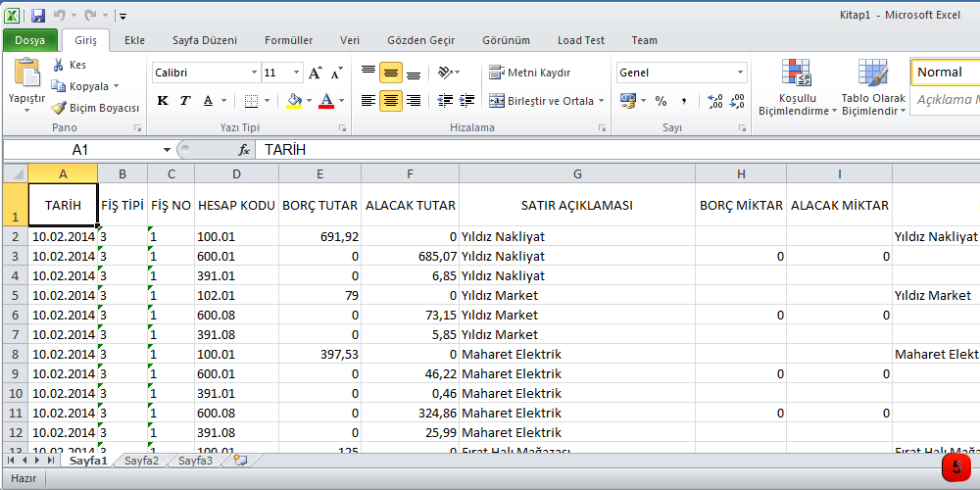
Task: Click the accounting currency format icon
Action: coord(628,101)
